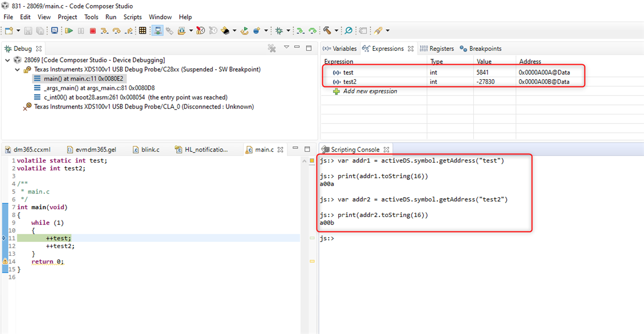Collapse the 28069 debug session node
Image resolution: width=644 pixels, height=334 pixels.
click(x=7, y=60)
